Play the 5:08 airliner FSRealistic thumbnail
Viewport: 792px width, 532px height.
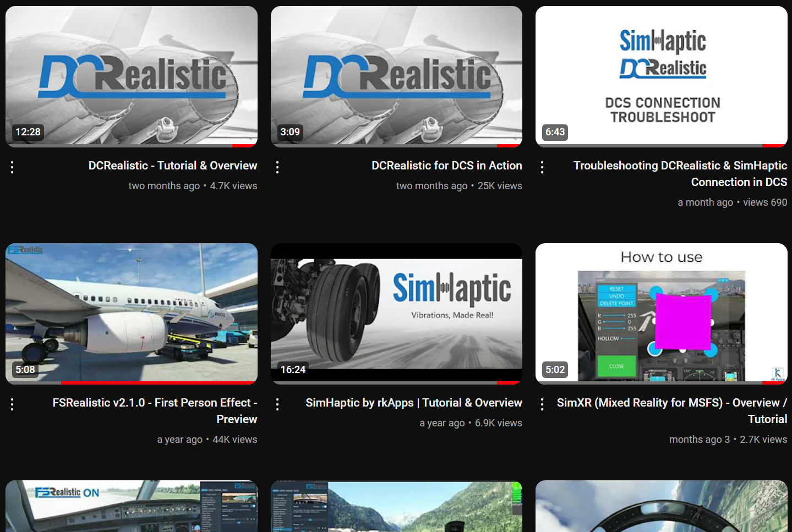132,312
